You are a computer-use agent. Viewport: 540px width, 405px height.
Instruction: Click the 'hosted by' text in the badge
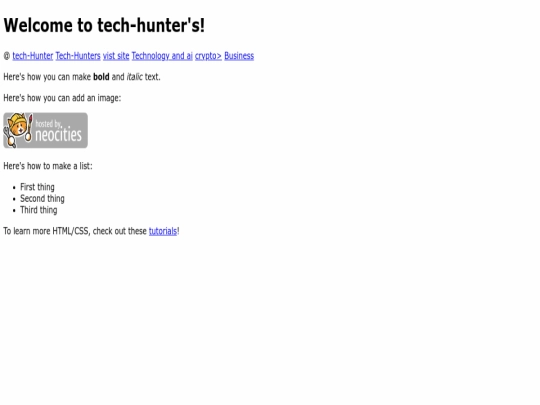(x=49, y=124)
